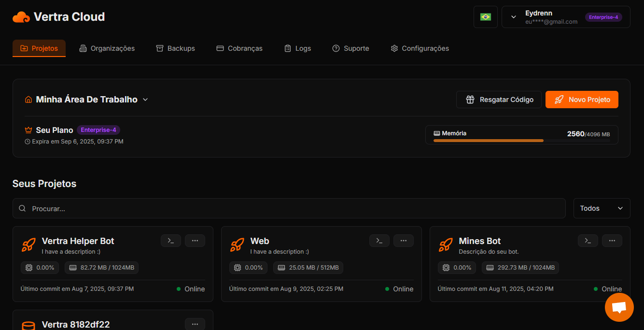Switch to the Backups tab
Viewport: 644px width, 330px height.
point(175,48)
